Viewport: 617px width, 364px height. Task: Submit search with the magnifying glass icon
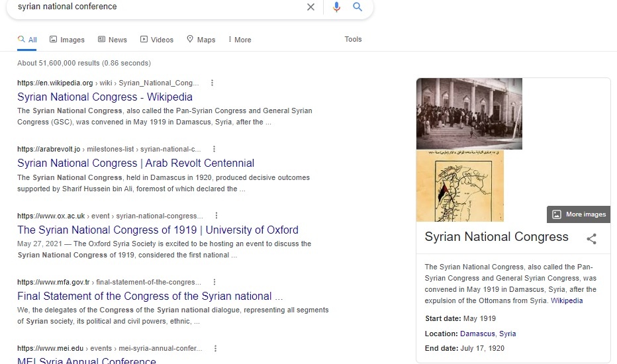(357, 7)
